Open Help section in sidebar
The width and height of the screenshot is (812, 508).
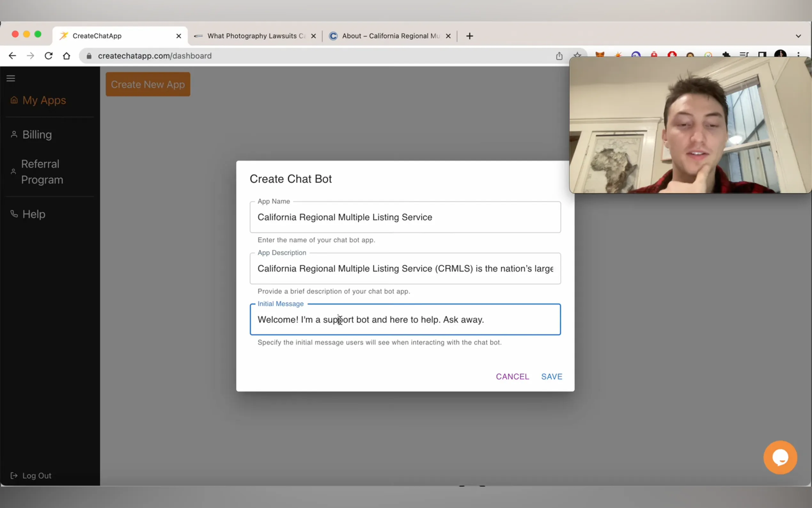(x=34, y=214)
